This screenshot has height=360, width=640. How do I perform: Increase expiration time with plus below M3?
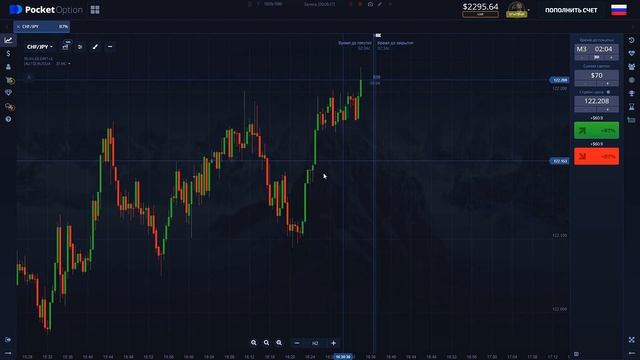pos(611,58)
